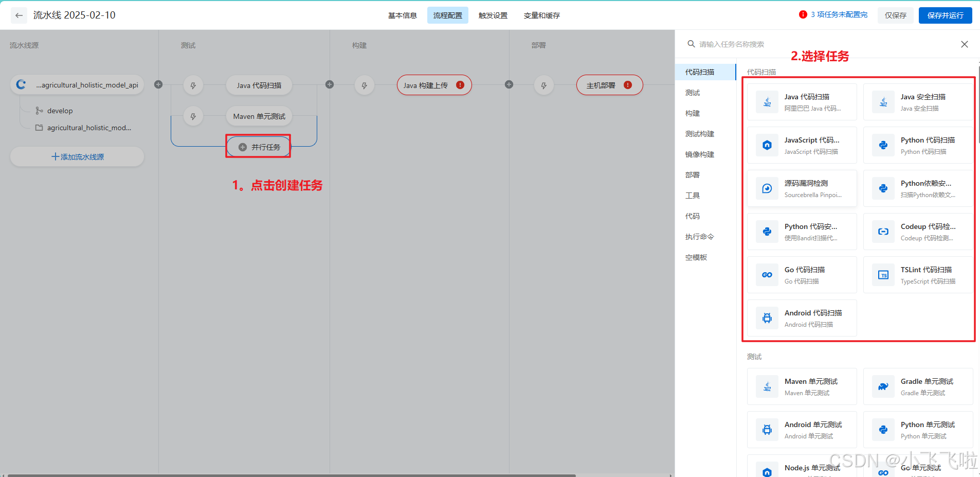The image size is (980, 477).
Task: Click the 并行任务 add button
Action: [259, 147]
